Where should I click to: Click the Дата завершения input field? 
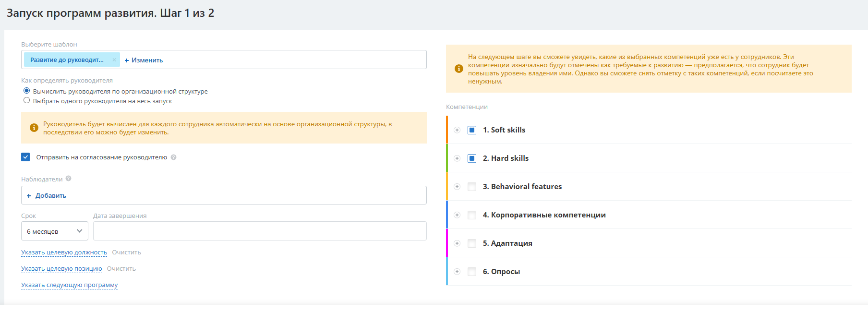[260, 231]
